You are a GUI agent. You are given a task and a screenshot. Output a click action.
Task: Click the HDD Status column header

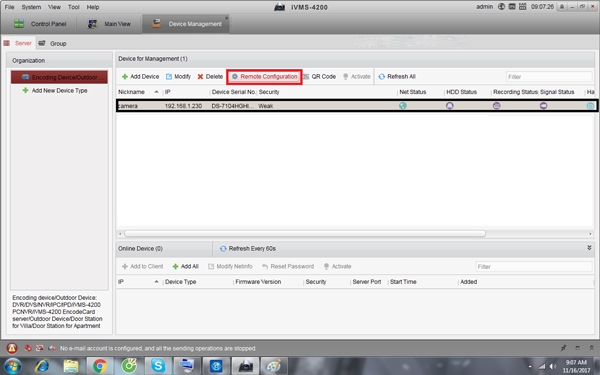point(461,92)
